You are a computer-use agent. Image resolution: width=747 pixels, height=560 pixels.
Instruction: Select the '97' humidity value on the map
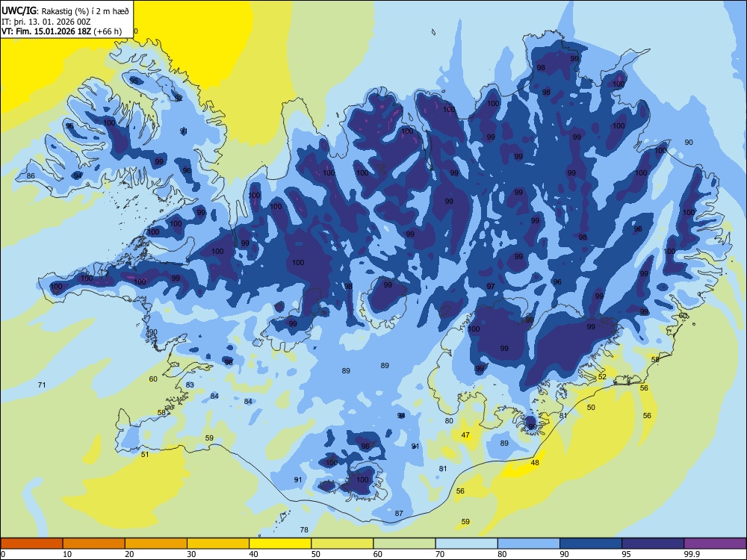pos(491,286)
